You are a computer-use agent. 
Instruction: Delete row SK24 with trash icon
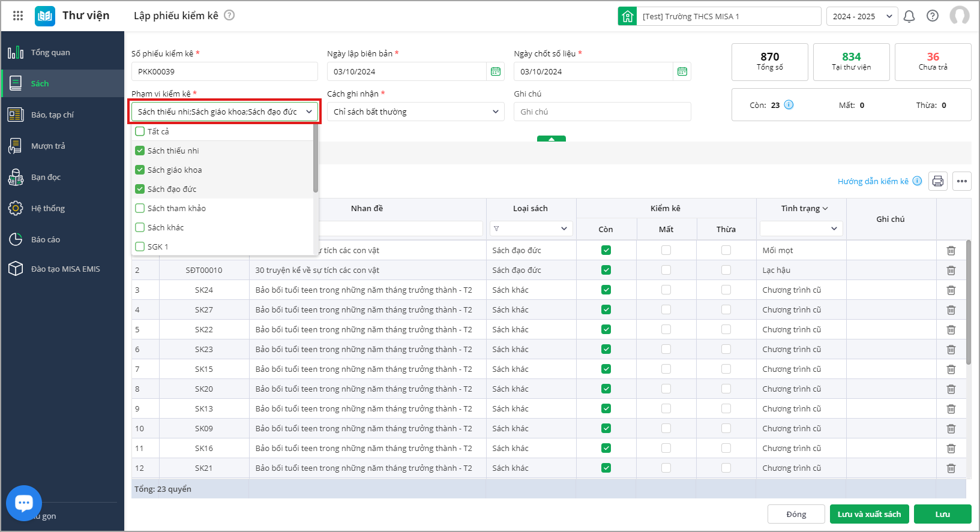951,290
